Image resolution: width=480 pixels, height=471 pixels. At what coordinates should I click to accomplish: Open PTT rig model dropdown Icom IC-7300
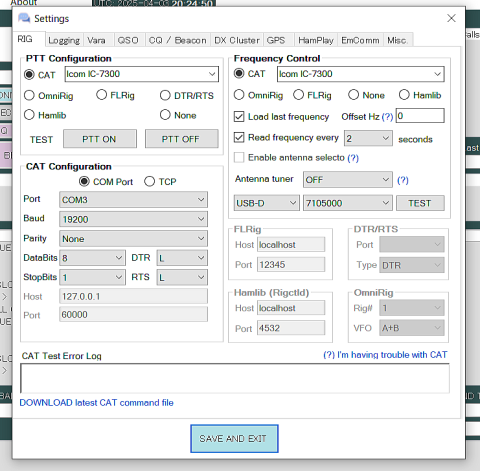coord(142,74)
